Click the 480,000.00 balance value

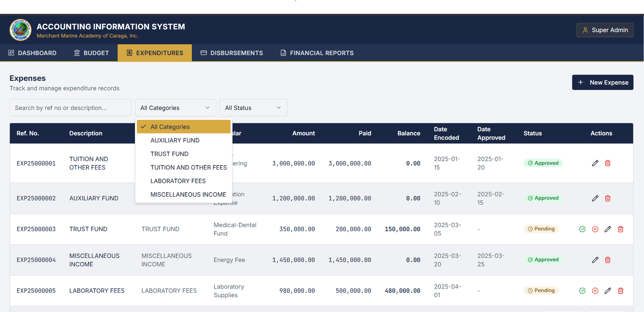pyautogui.click(x=402, y=291)
